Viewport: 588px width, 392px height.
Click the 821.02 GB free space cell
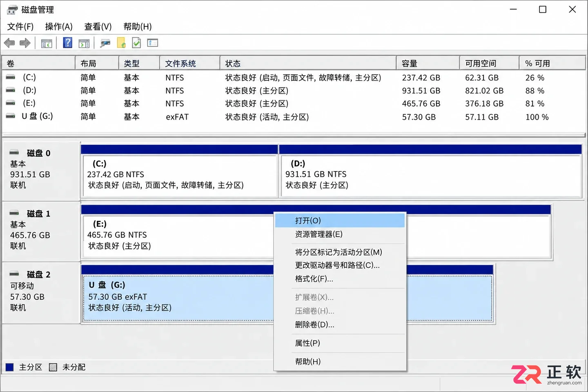(484, 91)
